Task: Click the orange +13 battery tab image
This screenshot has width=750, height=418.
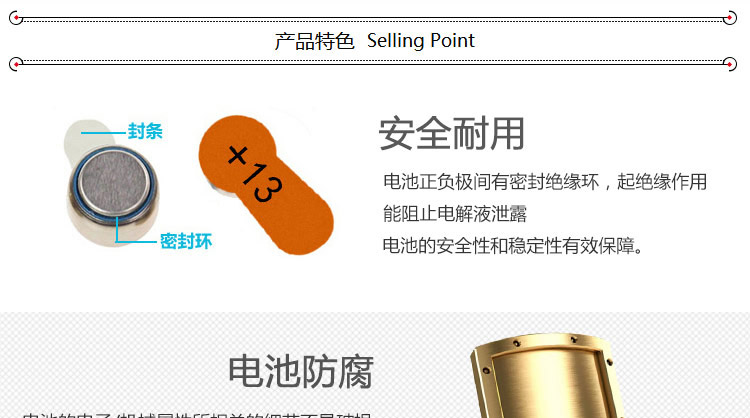Action: pyautogui.click(x=266, y=185)
